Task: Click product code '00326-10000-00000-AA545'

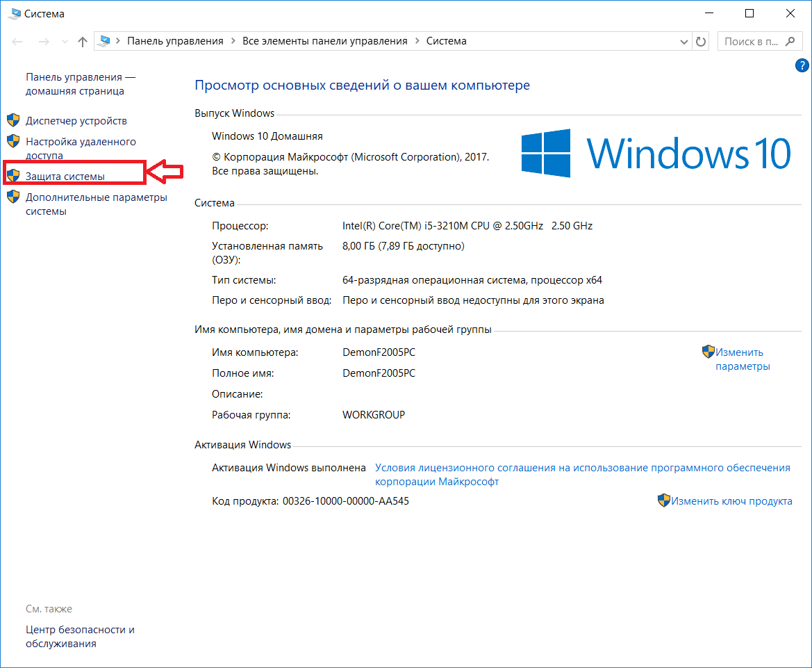Action: click(x=346, y=501)
